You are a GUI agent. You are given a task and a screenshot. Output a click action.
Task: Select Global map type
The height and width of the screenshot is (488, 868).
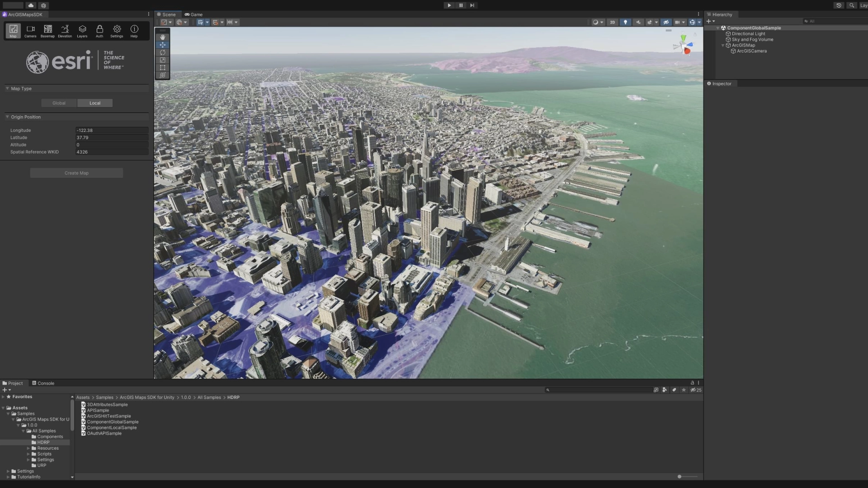pyautogui.click(x=59, y=103)
